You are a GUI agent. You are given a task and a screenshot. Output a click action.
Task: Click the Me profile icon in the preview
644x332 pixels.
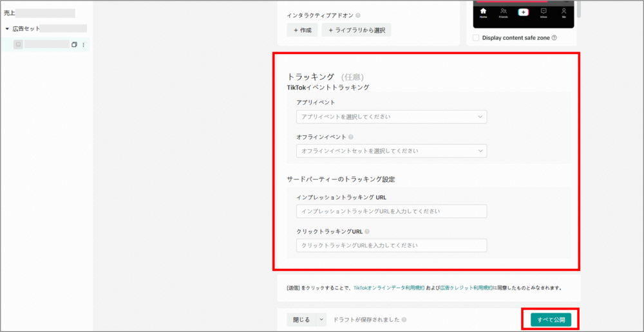coord(563,12)
